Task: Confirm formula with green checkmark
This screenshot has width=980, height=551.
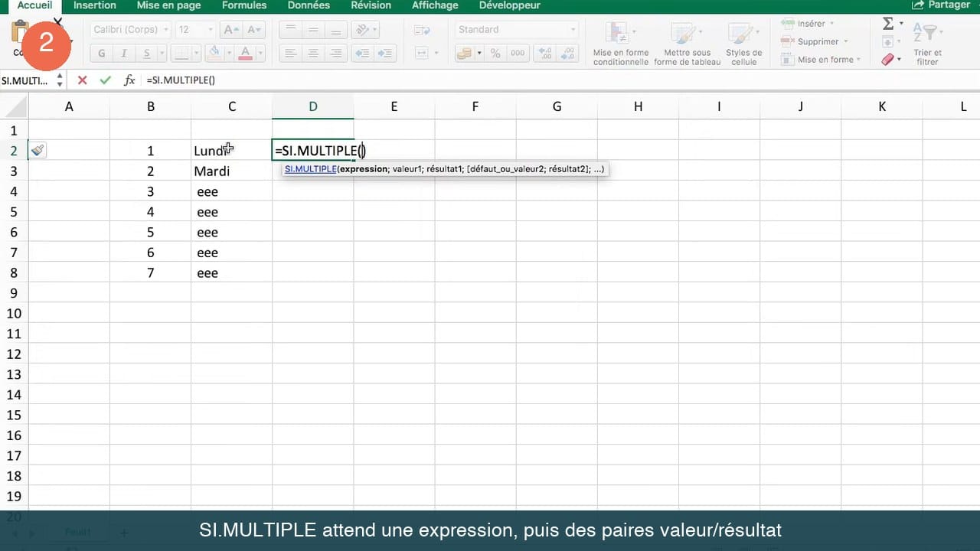Action: (106, 80)
